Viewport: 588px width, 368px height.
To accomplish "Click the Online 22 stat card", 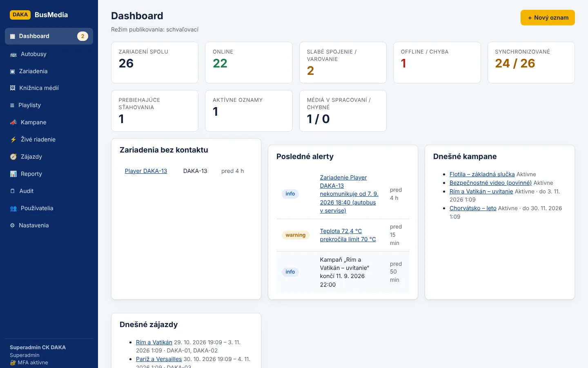I will click(249, 63).
